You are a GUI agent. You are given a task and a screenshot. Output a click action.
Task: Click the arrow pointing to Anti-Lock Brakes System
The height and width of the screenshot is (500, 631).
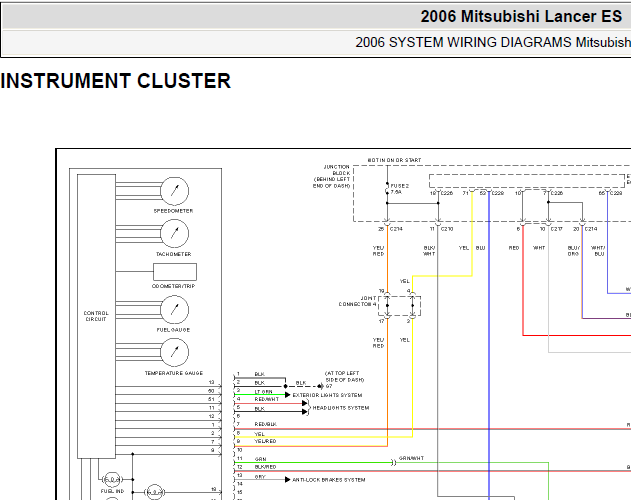click(x=288, y=479)
